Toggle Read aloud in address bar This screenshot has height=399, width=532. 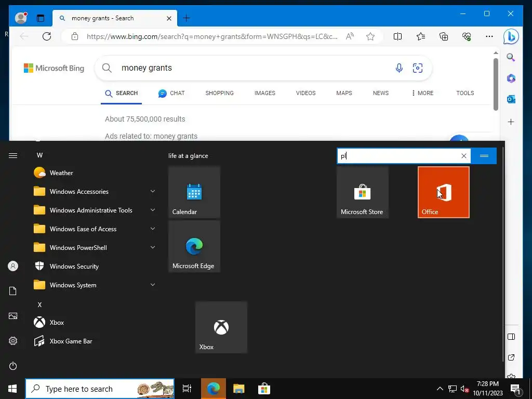[x=350, y=36]
